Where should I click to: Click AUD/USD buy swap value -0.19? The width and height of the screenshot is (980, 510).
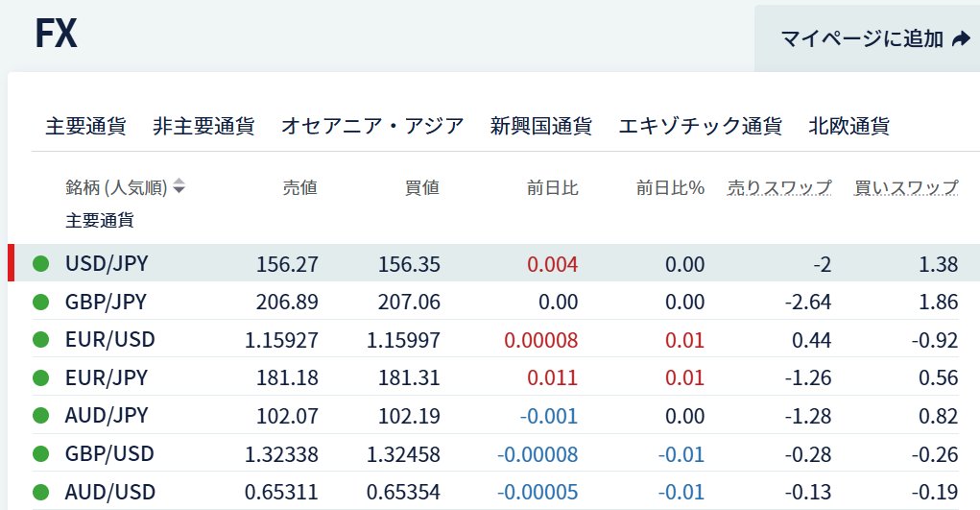point(935,493)
